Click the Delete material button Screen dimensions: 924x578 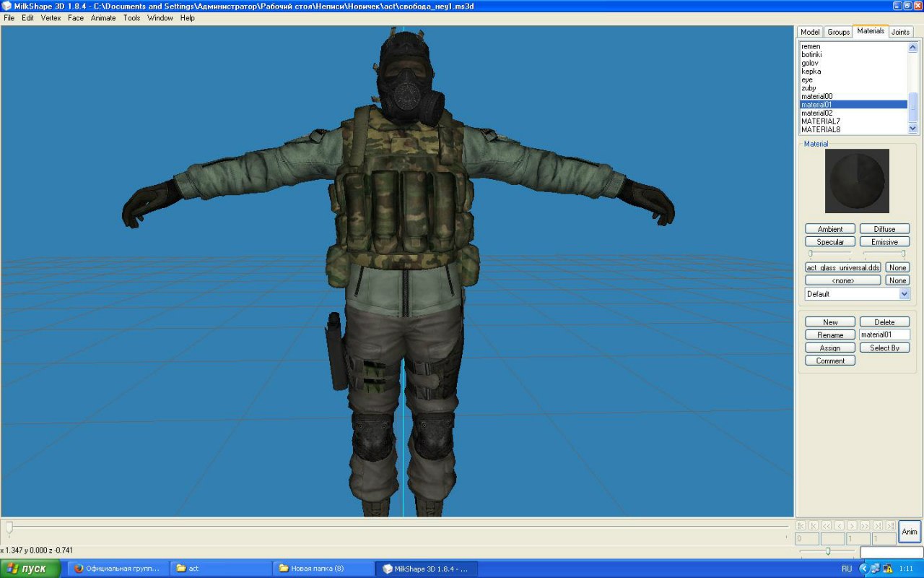pyautogui.click(x=884, y=322)
